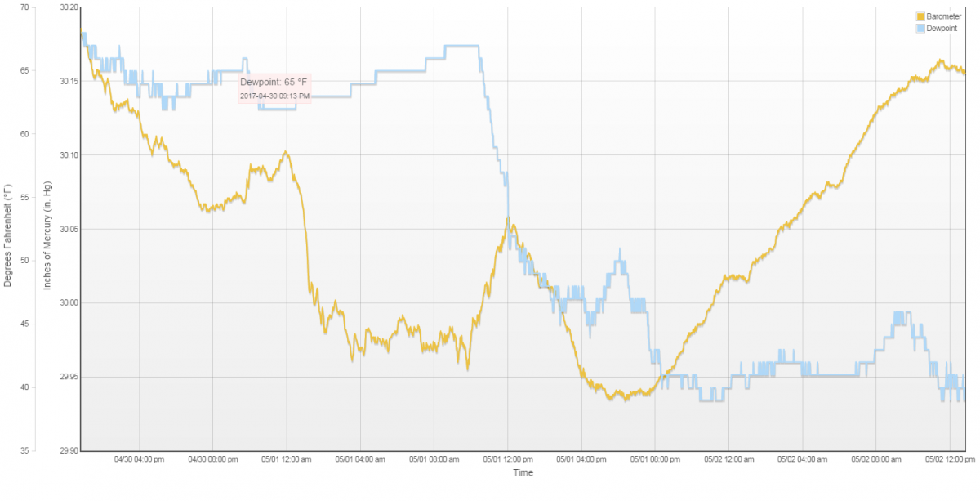The height and width of the screenshot is (501, 980).
Task: Toggle the Dewpoint series legend label
Action: (x=942, y=28)
